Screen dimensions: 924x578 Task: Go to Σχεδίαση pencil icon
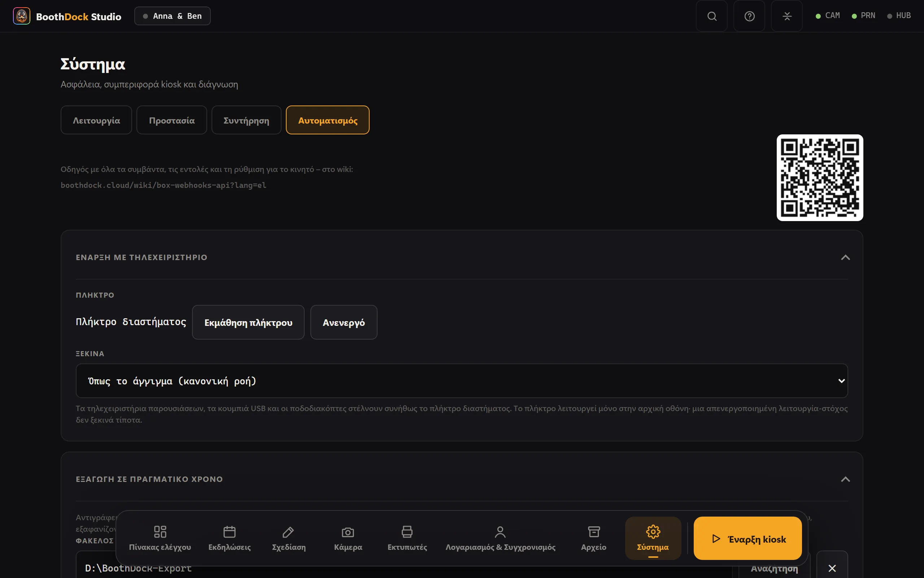click(289, 538)
